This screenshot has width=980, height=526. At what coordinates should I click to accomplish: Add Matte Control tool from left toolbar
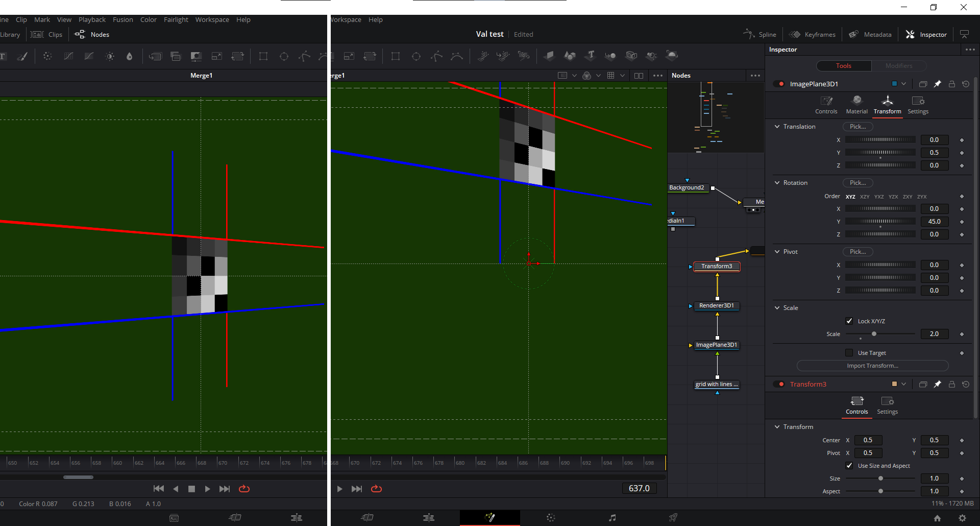(x=196, y=56)
